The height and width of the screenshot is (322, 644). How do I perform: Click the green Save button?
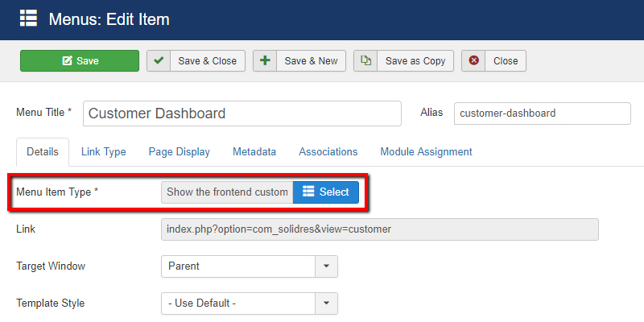pyautogui.click(x=80, y=61)
